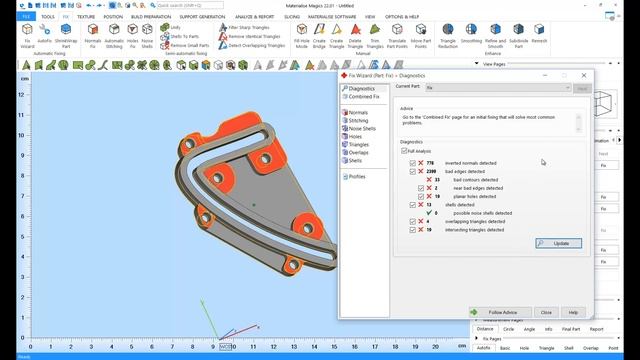
Task: Toggle inverted normals detected checkbox
Action: [413, 163]
